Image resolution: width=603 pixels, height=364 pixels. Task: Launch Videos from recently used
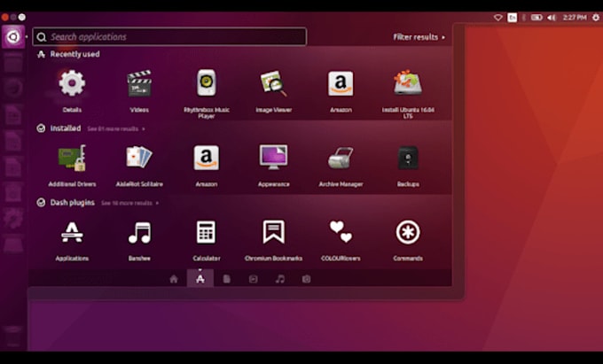tap(139, 83)
